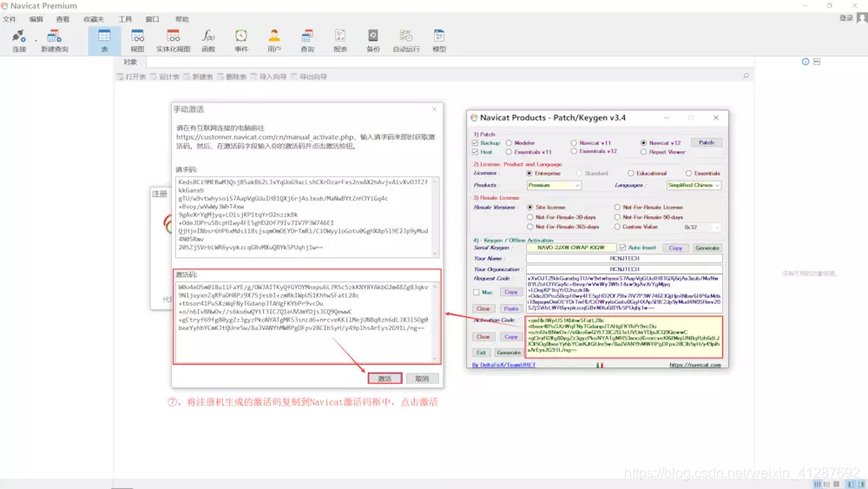
Task: Click the 函数 function icon
Action: [208, 41]
